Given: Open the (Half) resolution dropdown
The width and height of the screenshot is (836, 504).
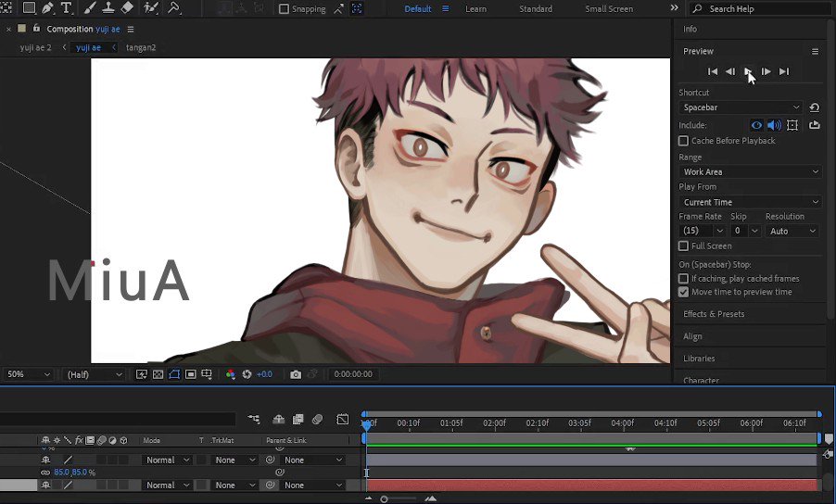Looking at the screenshot, I should pos(94,374).
